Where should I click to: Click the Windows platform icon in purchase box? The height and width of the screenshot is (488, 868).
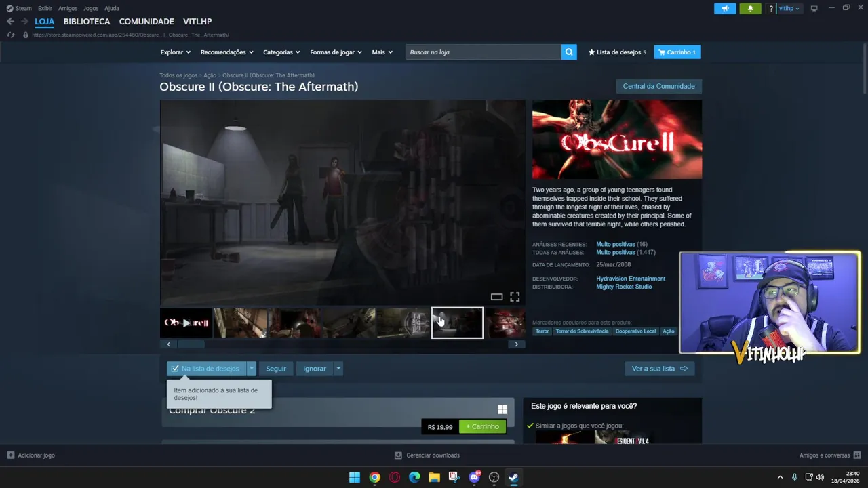pos(502,409)
